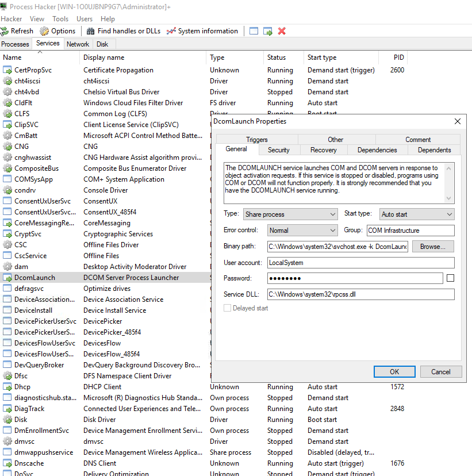
Task: Open Options from the toolbar
Action: [44, 31]
